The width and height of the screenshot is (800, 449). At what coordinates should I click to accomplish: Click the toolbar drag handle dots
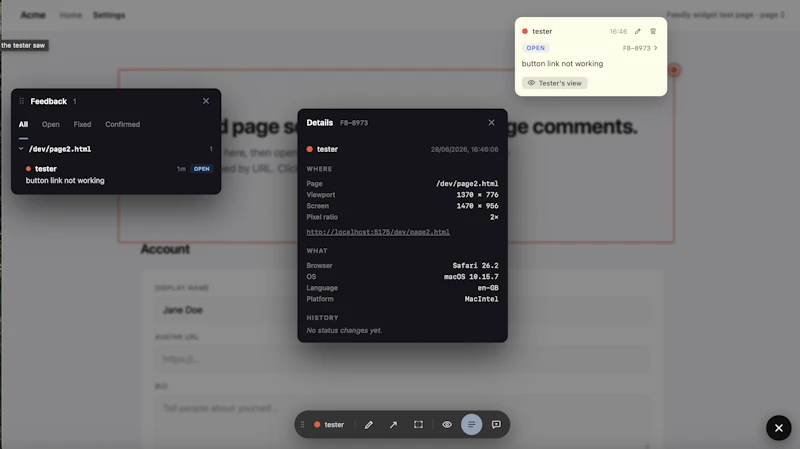tap(303, 425)
